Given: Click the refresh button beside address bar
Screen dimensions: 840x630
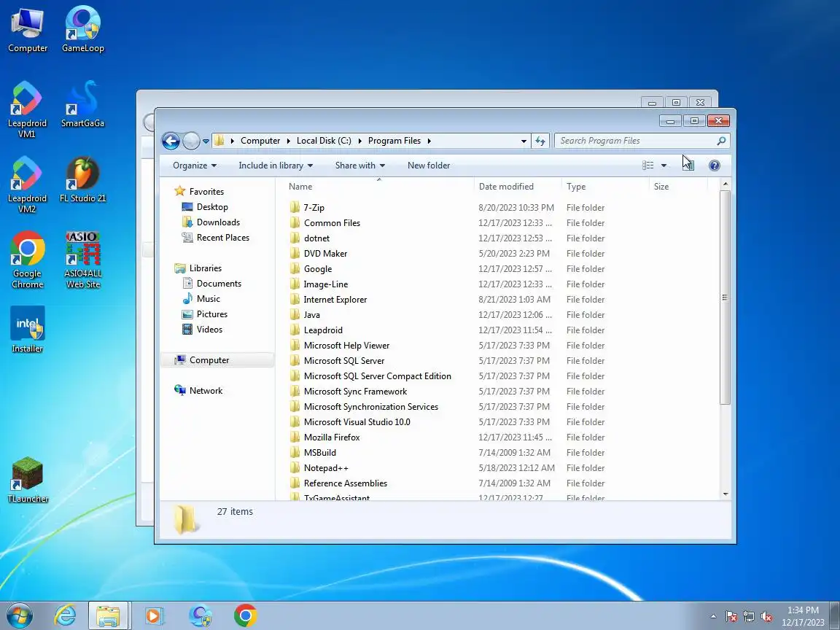Looking at the screenshot, I should click(540, 141).
